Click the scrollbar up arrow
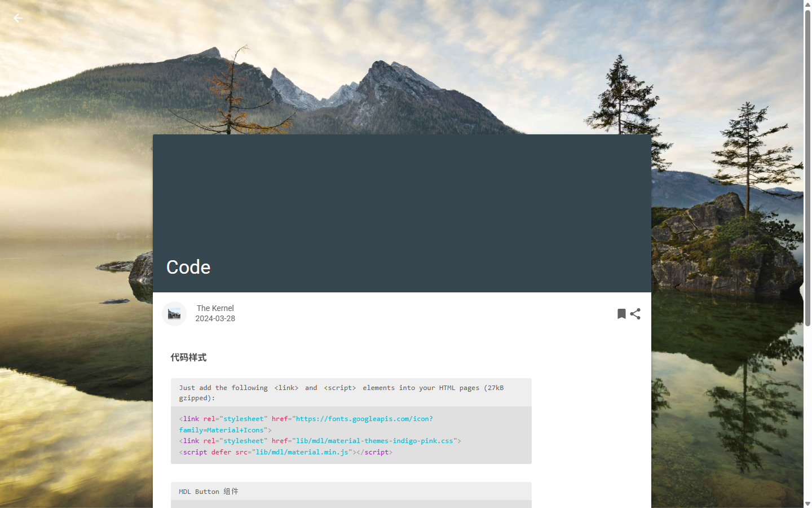Screen dimensions: 812x508 [x=807, y=4]
